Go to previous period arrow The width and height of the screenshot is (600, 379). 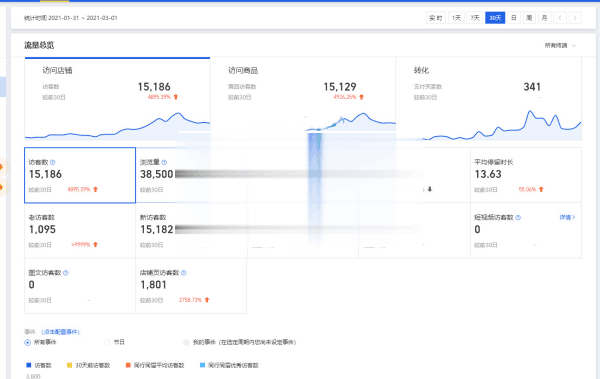pyautogui.click(x=560, y=18)
